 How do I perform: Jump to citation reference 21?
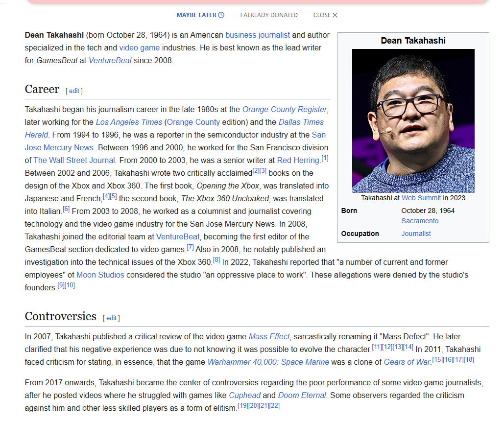(264, 406)
